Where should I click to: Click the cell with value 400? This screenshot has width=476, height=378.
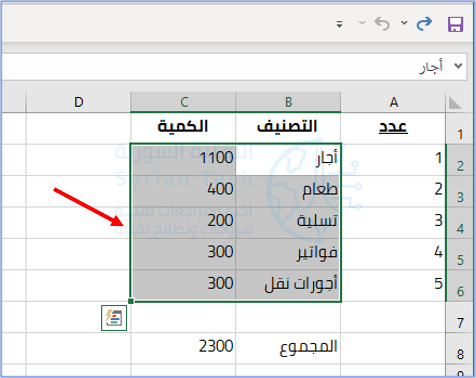(x=183, y=191)
